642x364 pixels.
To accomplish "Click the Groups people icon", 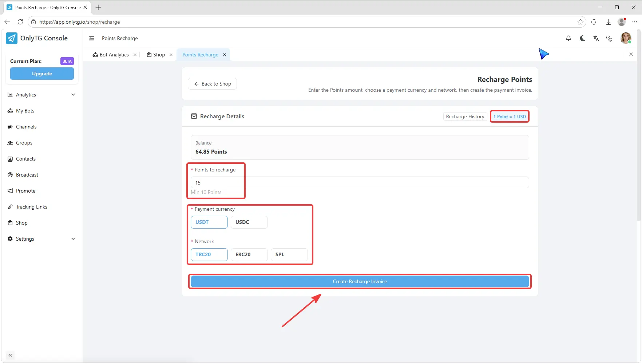I will click(x=10, y=143).
